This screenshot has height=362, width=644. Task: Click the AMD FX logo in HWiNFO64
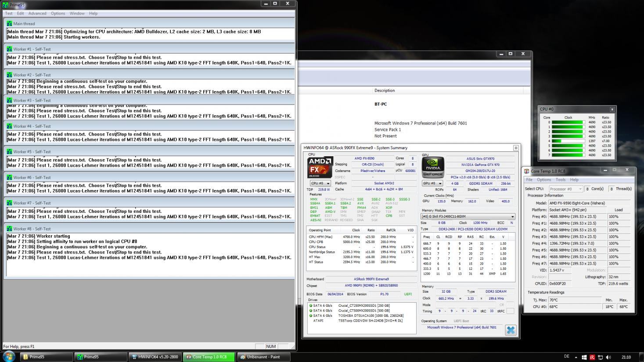tap(320, 167)
